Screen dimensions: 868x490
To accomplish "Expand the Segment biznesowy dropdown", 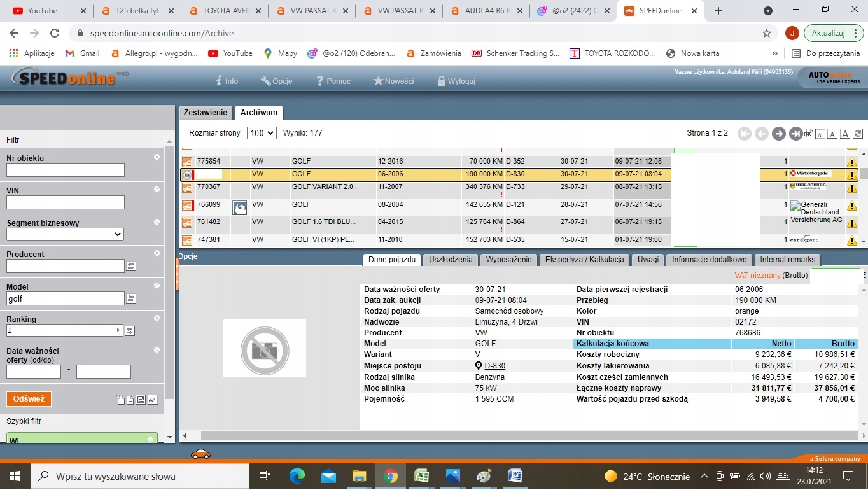I will point(64,234).
